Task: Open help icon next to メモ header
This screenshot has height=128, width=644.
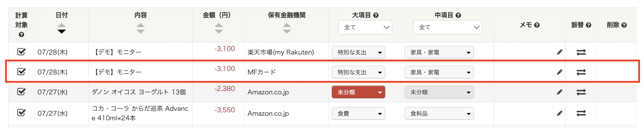Action: click(x=537, y=25)
